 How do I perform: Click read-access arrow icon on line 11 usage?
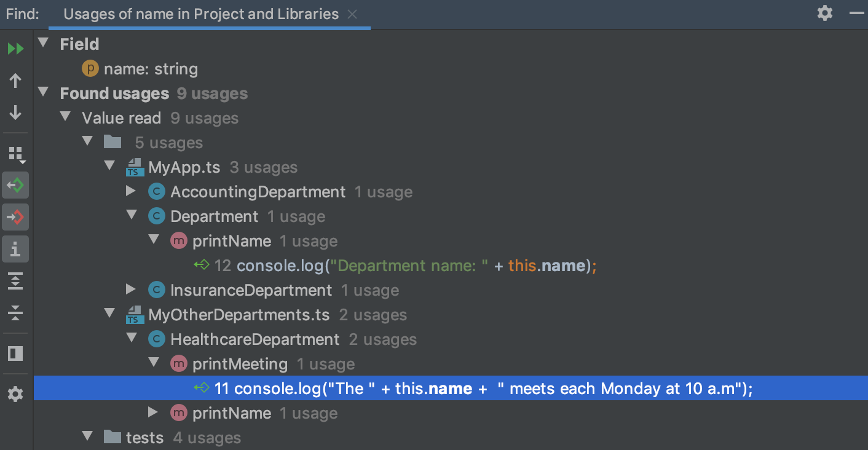tap(202, 388)
